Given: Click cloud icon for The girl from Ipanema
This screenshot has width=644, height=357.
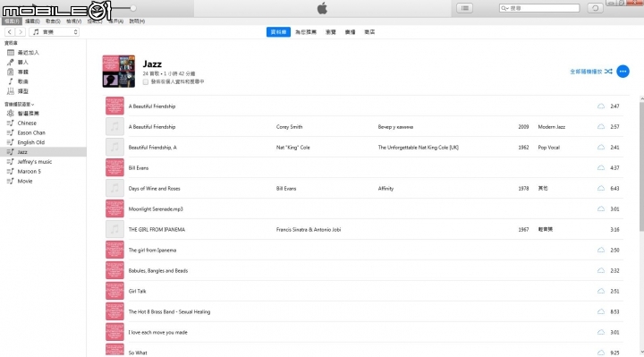Looking at the screenshot, I should 600,250.
